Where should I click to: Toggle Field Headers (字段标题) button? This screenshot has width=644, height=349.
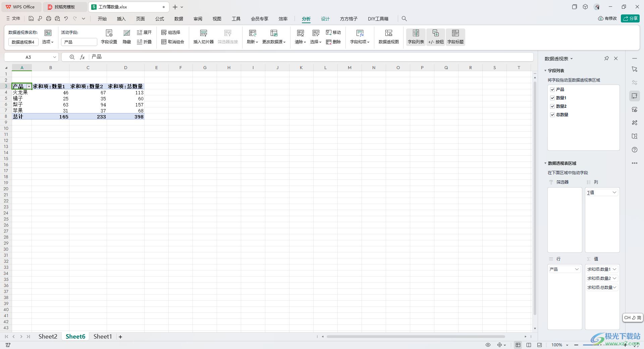pos(455,37)
